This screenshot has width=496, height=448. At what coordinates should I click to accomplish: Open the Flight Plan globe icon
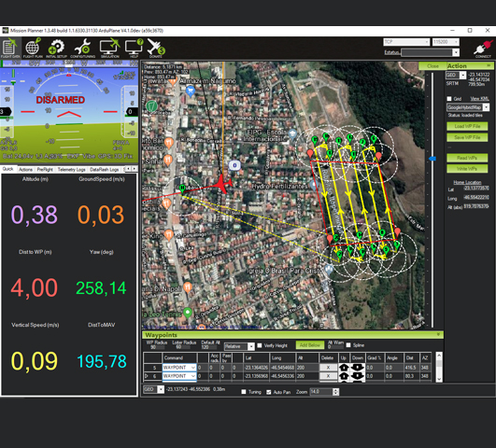click(33, 48)
